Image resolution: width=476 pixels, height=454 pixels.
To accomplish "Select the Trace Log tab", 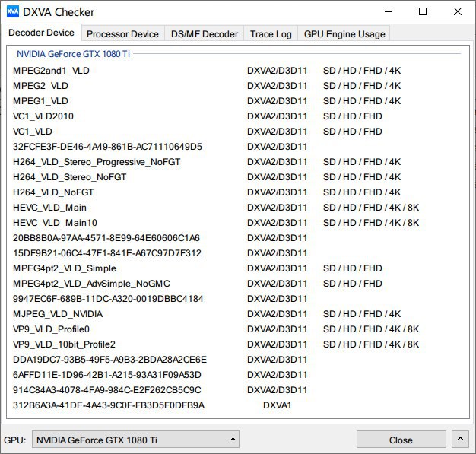I will tap(271, 34).
